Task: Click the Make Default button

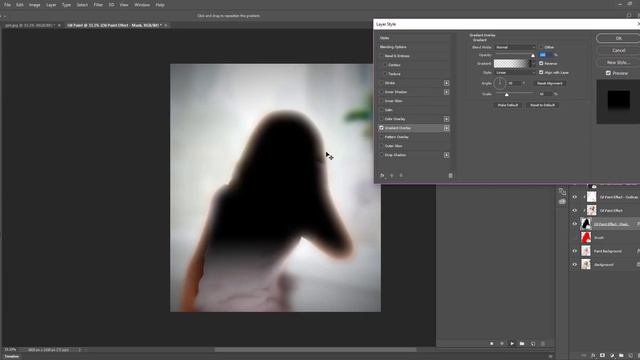Action: click(507, 105)
